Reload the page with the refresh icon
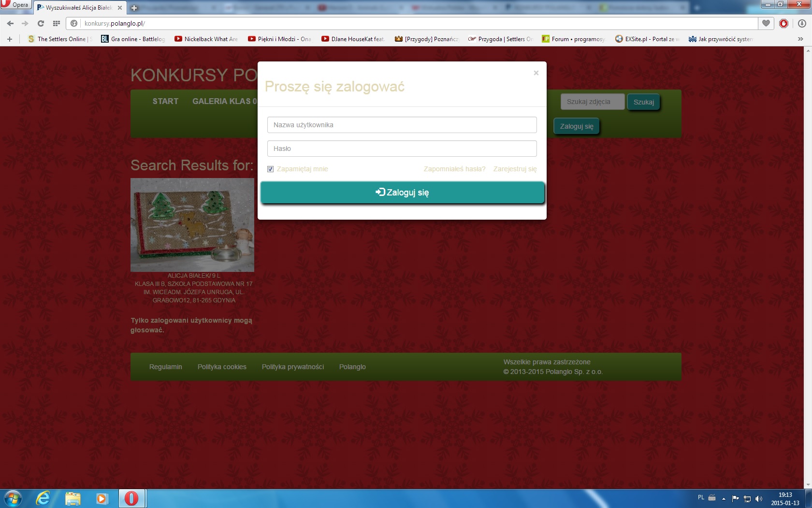Viewport: 812px width, 508px height. [41, 23]
